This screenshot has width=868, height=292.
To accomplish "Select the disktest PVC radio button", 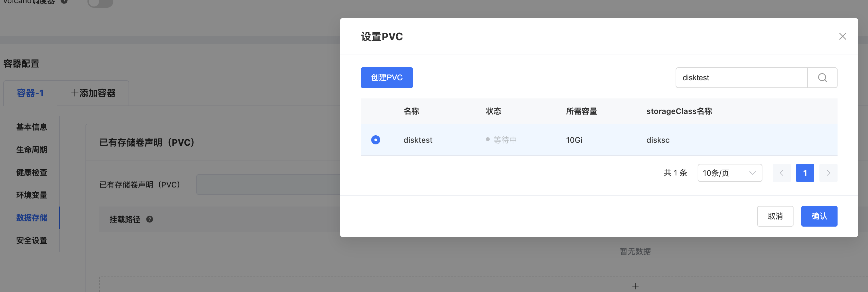I will coord(375,140).
